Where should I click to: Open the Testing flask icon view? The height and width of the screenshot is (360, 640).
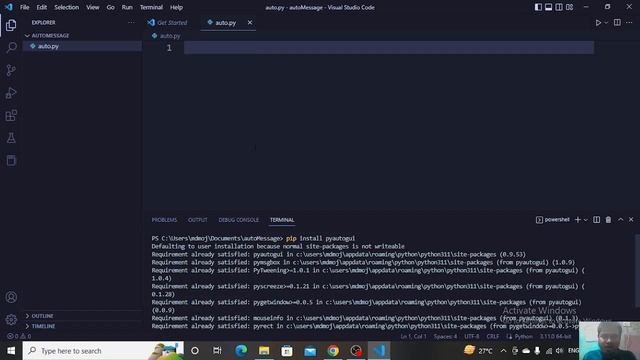[x=11, y=138]
